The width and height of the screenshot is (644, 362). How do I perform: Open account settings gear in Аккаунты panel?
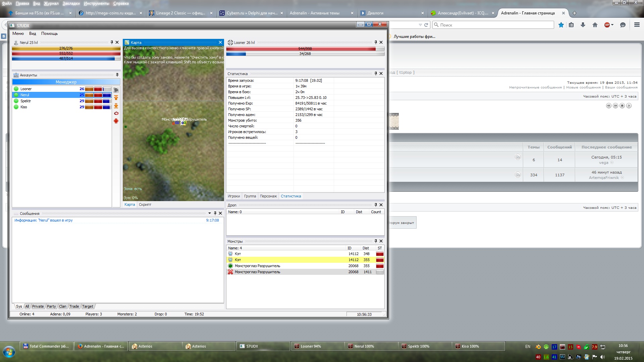(116, 90)
